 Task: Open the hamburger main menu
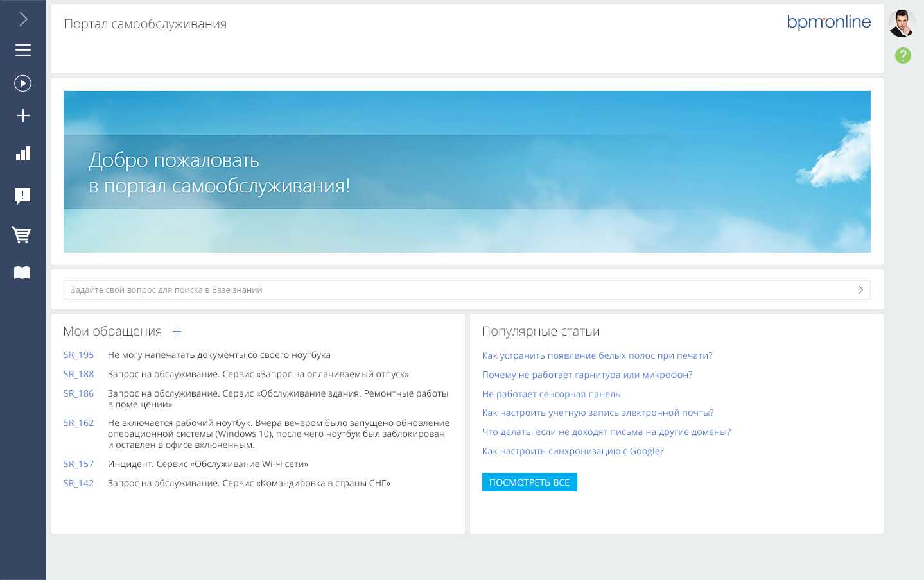click(23, 50)
